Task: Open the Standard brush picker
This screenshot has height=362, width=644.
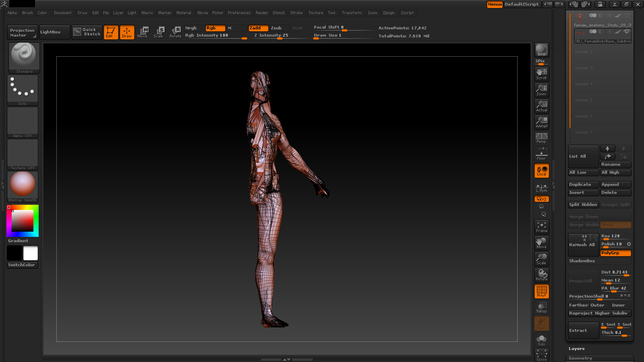Action: point(24,57)
